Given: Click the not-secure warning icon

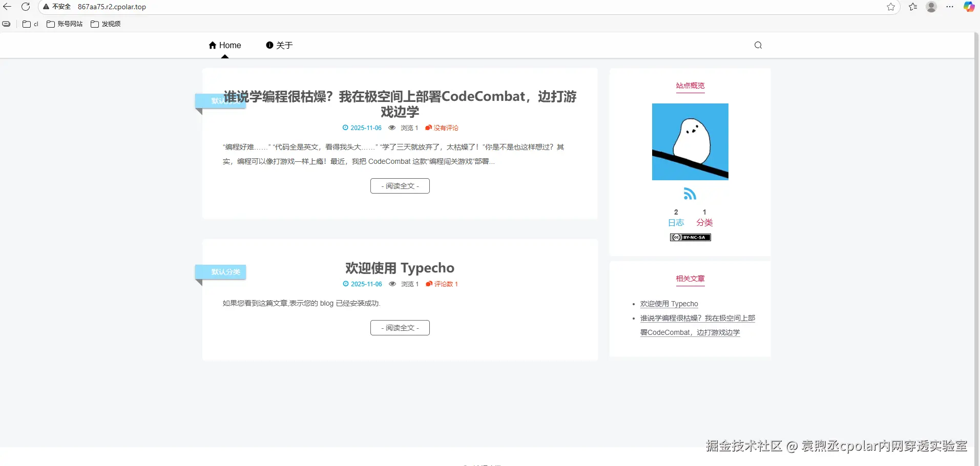Looking at the screenshot, I should tap(46, 7).
